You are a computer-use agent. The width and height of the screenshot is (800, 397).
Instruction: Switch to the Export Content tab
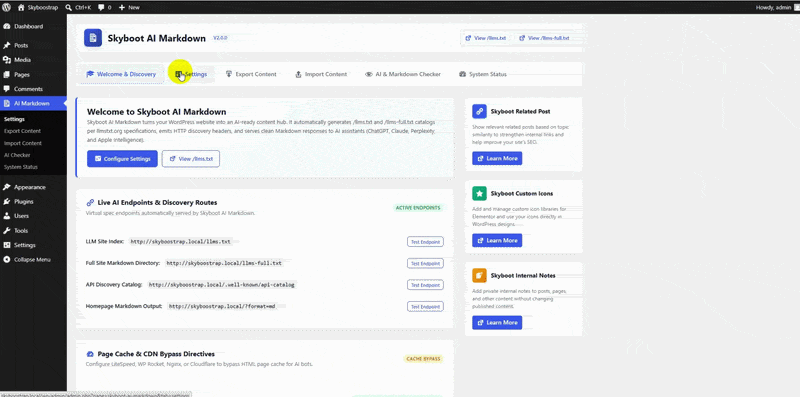[x=251, y=74]
